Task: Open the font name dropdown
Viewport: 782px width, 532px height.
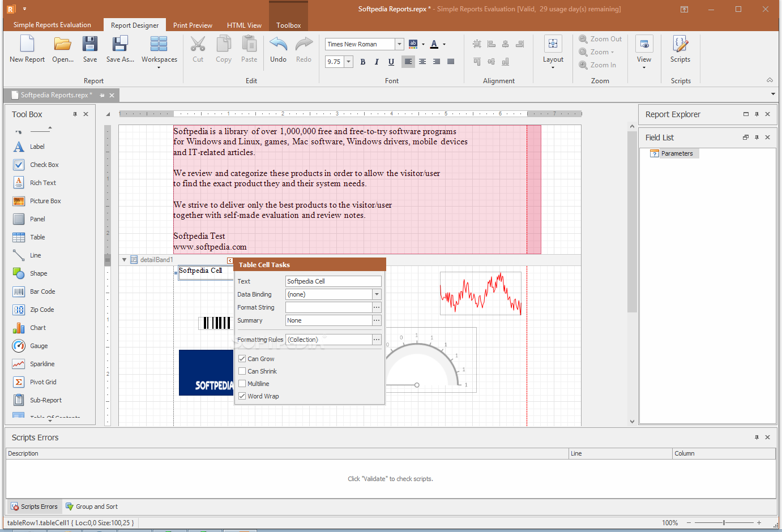Action: coord(399,44)
